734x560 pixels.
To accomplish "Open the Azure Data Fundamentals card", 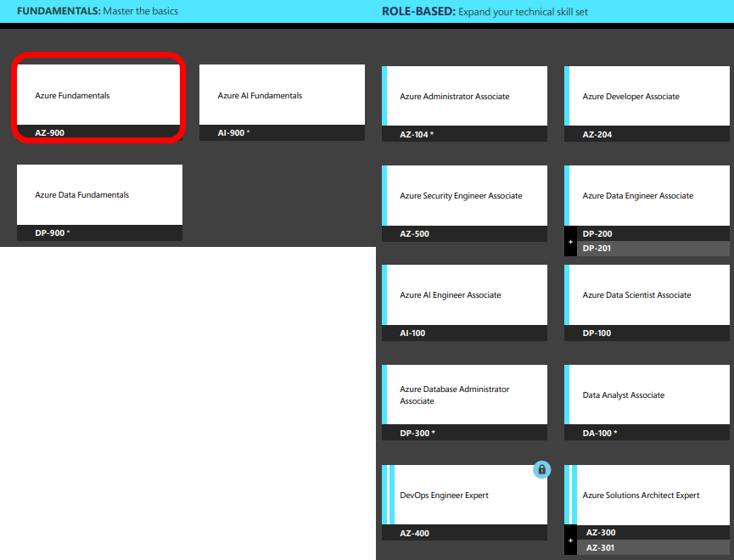I will point(99,195).
